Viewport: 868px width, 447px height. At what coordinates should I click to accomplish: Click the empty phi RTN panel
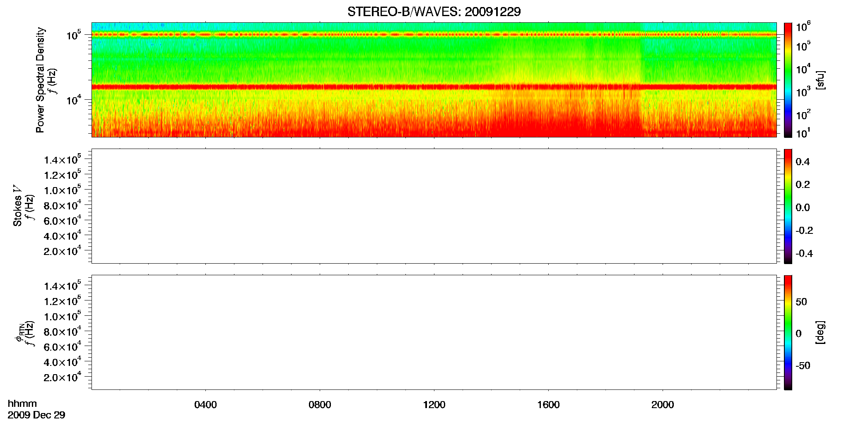(434, 332)
